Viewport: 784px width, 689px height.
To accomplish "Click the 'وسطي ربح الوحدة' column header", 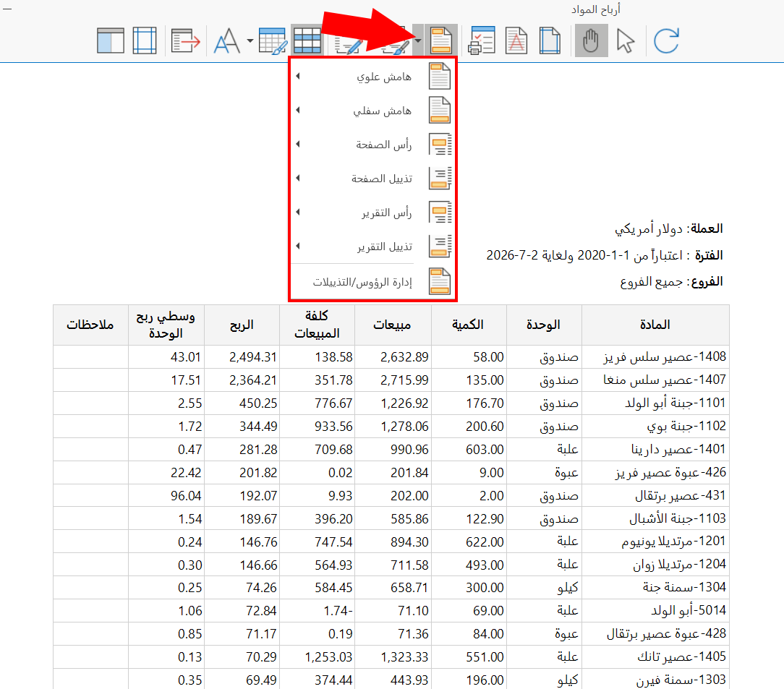I will 166,325.
